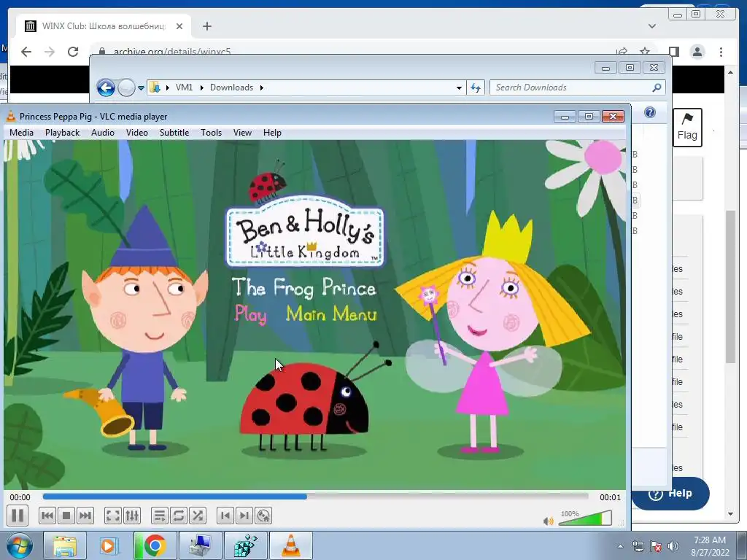The height and width of the screenshot is (560, 747).
Task: Open the Windows Start menu
Action: (19, 545)
